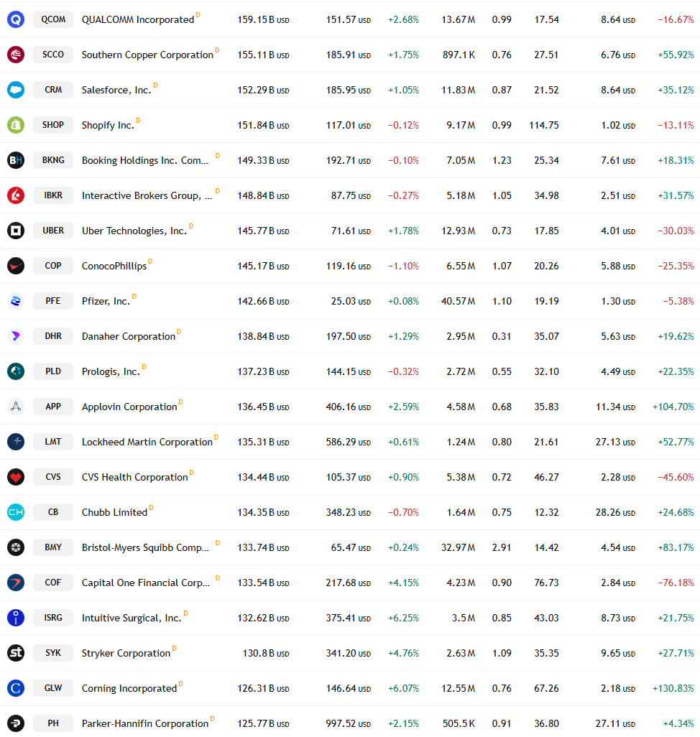Open Parker-Hannifin Corporation link
Viewport: 700px width, 737px height.
(145, 724)
